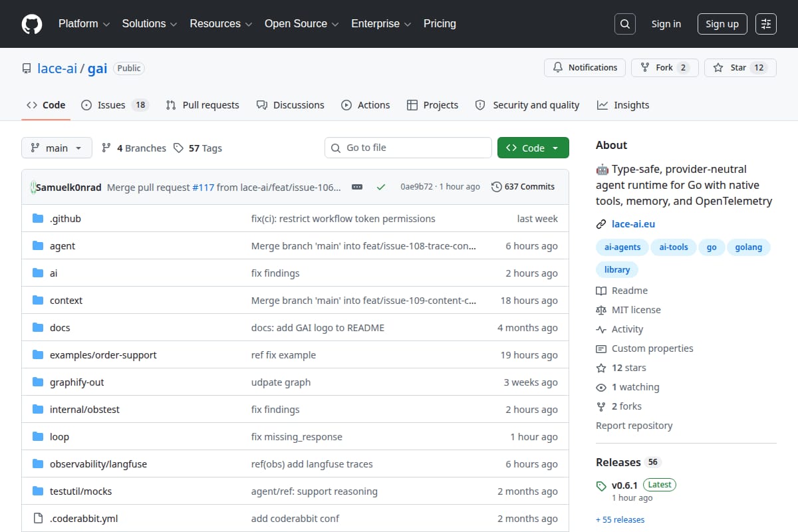Select the library topic tag
Viewport: 798px width, 532px height.
pyautogui.click(x=617, y=269)
